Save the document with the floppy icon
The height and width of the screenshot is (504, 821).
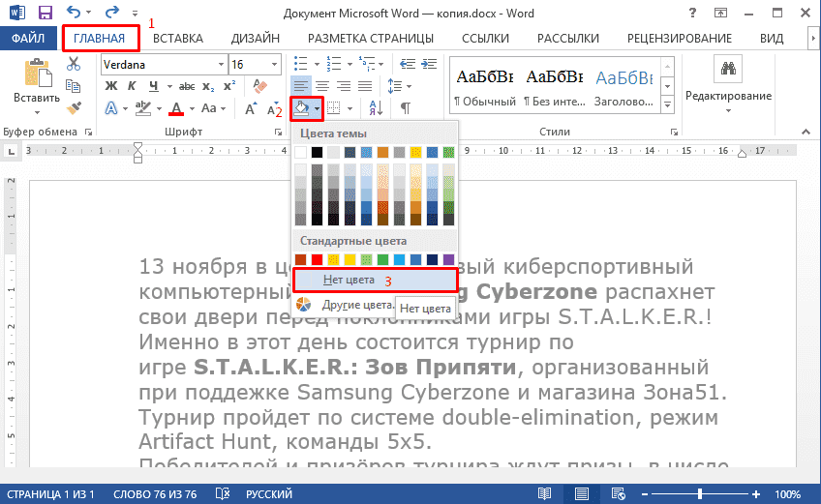pos(46,13)
